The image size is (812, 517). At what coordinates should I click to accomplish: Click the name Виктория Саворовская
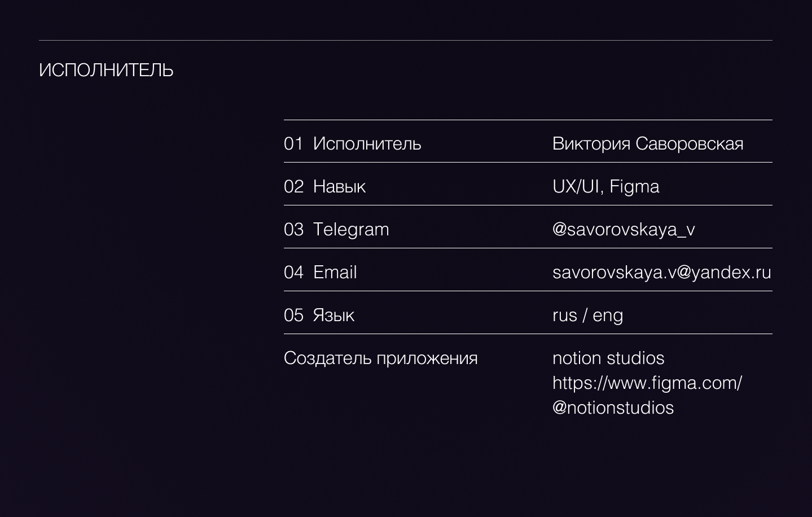click(x=647, y=143)
